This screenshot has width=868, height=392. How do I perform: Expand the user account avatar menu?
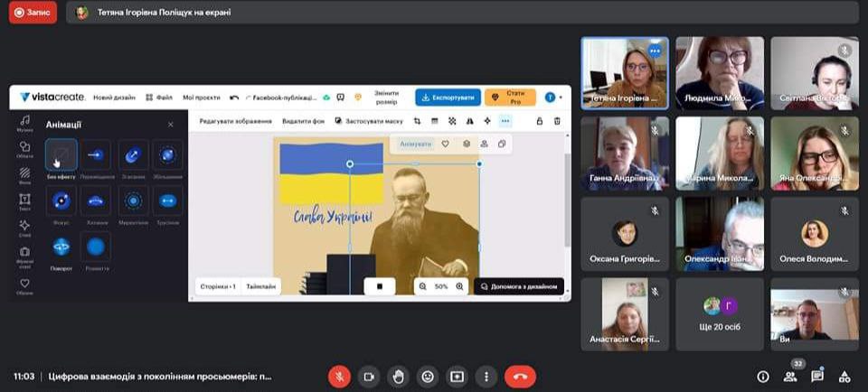[551, 98]
